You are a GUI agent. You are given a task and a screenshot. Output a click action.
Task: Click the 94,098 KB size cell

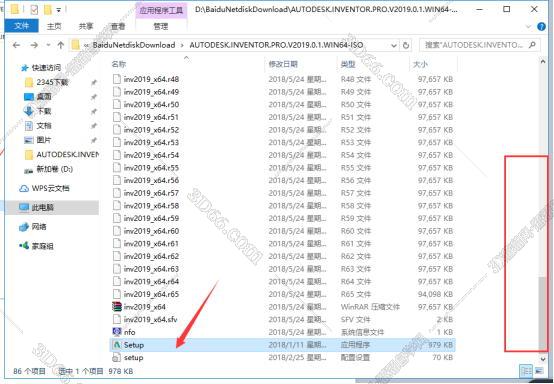click(x=435, y=294)
